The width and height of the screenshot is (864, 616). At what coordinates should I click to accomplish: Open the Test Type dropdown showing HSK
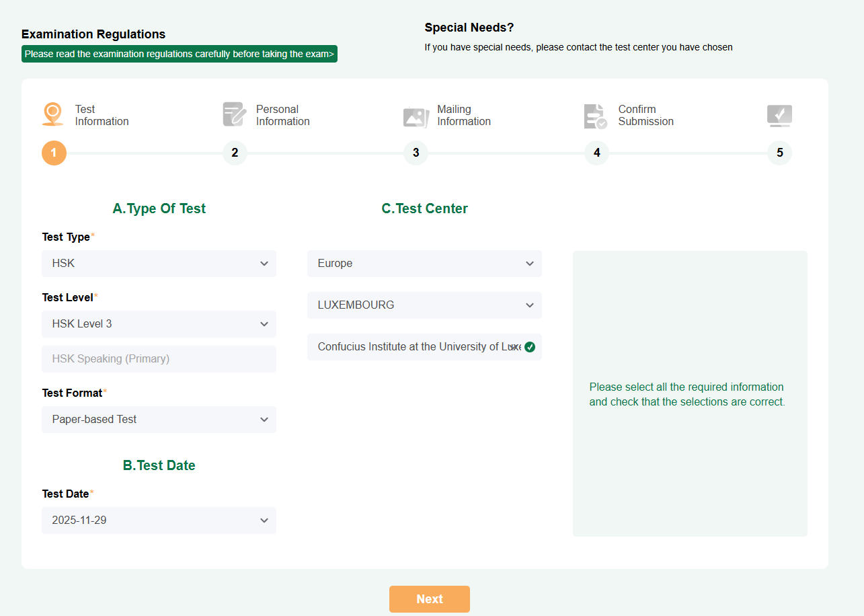159,264
